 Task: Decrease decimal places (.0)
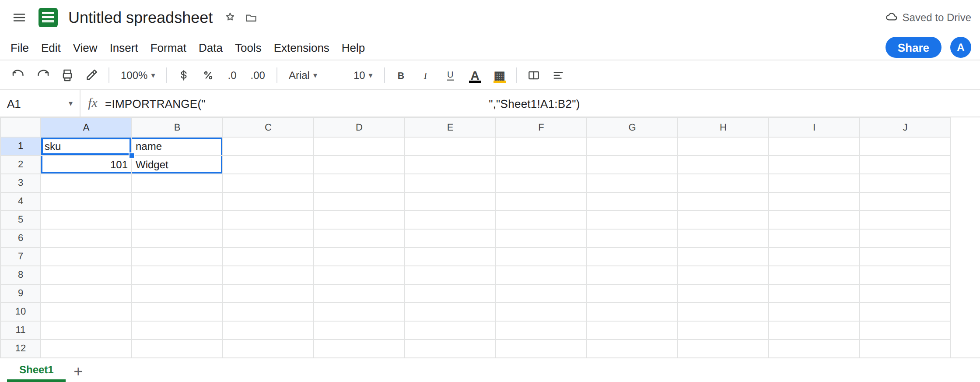(232, 75)
